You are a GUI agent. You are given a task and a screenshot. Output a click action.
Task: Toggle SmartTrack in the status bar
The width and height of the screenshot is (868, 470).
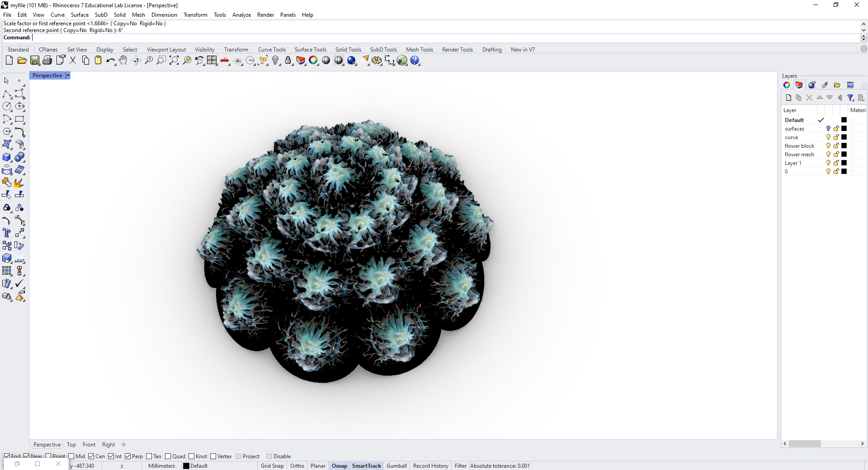tap(367, 466)
